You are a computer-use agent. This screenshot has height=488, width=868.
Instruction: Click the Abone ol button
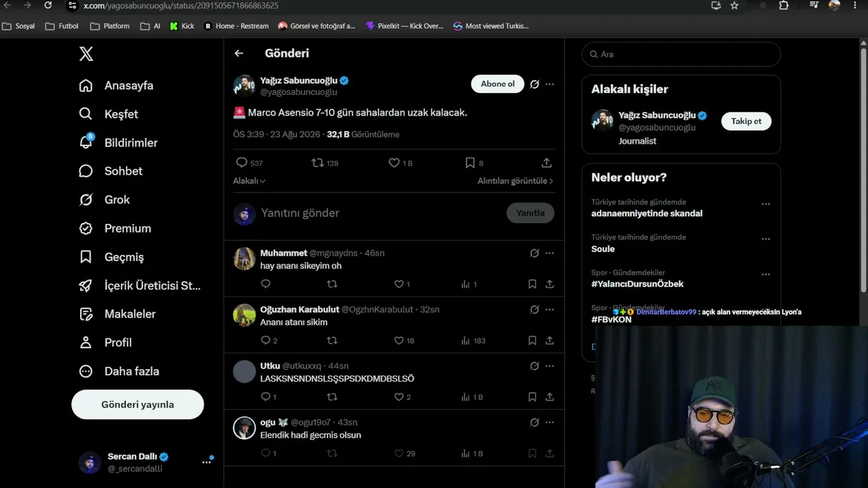498,84
